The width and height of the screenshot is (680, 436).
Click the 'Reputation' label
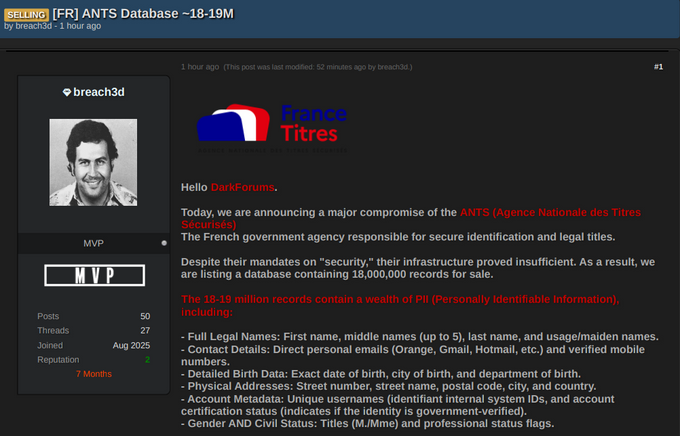pos(58,360)
